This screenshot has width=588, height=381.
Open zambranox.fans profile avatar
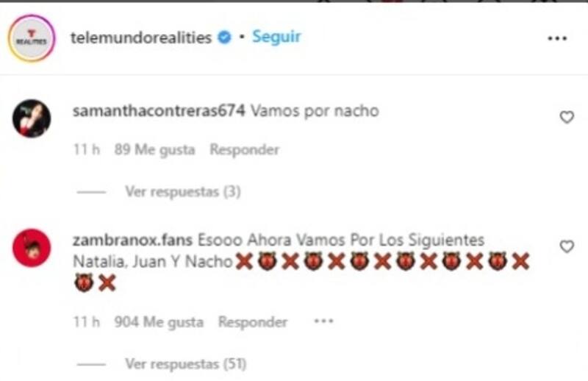coord(32,248)
